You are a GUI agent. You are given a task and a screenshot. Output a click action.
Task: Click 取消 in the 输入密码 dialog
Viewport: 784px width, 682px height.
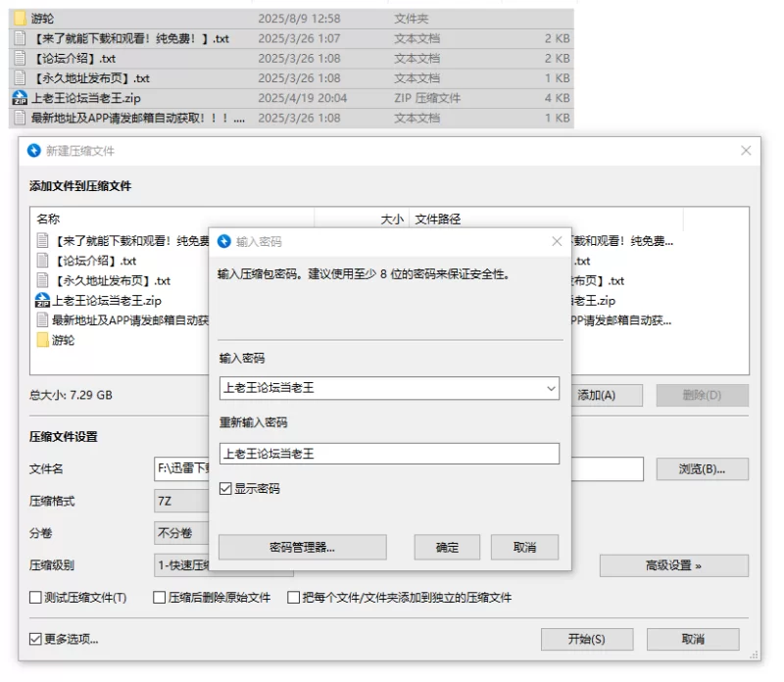click(x=524, y=548)
